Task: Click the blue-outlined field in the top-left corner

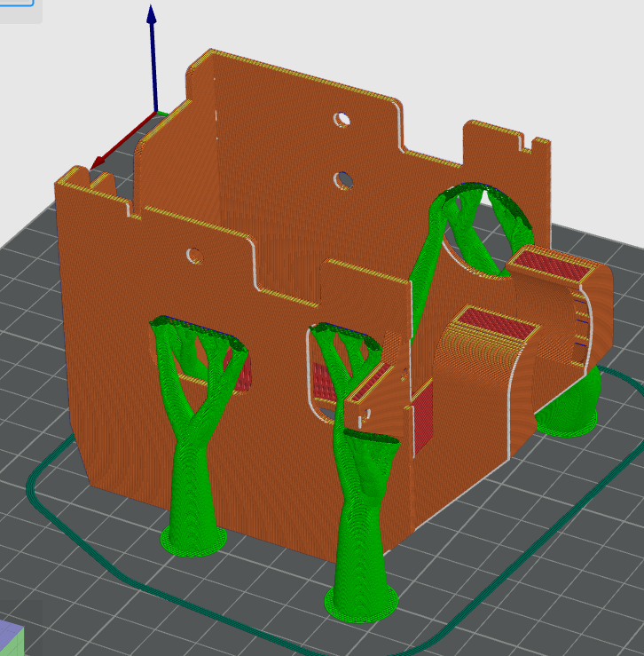Action: 16,4
